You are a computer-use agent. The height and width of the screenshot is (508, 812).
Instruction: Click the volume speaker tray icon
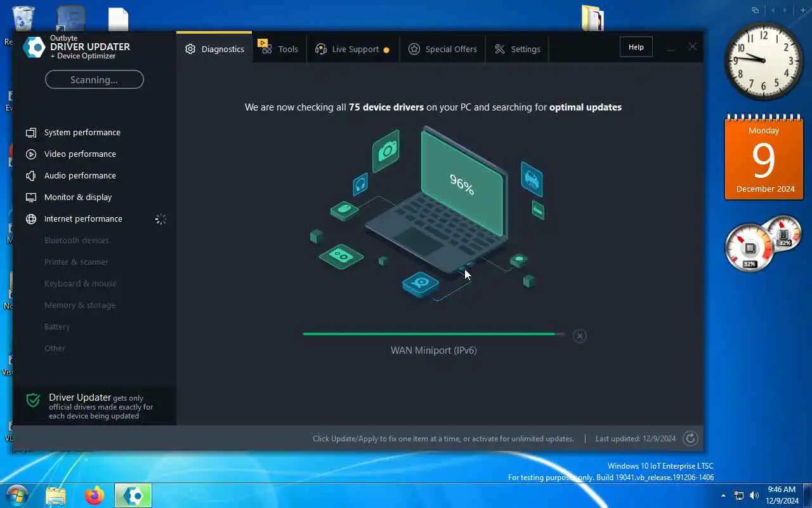coord(754,495)
